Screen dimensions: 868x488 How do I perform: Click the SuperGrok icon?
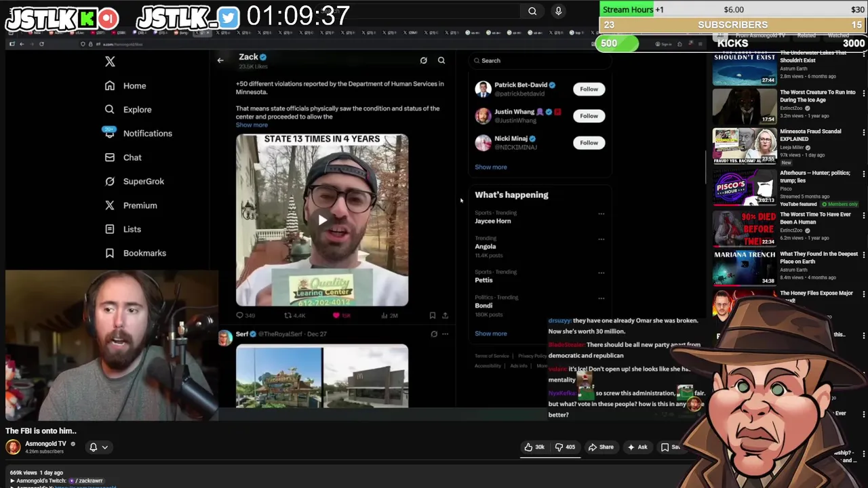(110, 182)
